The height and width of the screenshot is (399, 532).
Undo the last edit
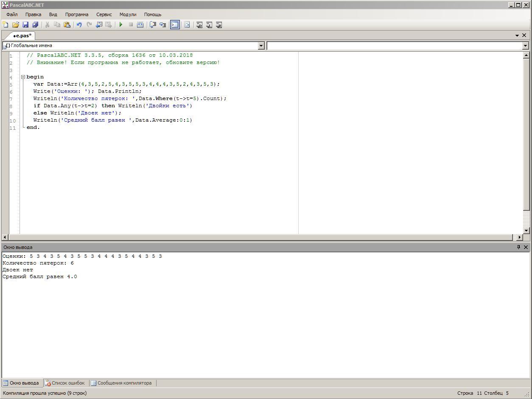(x=79, y=25)
